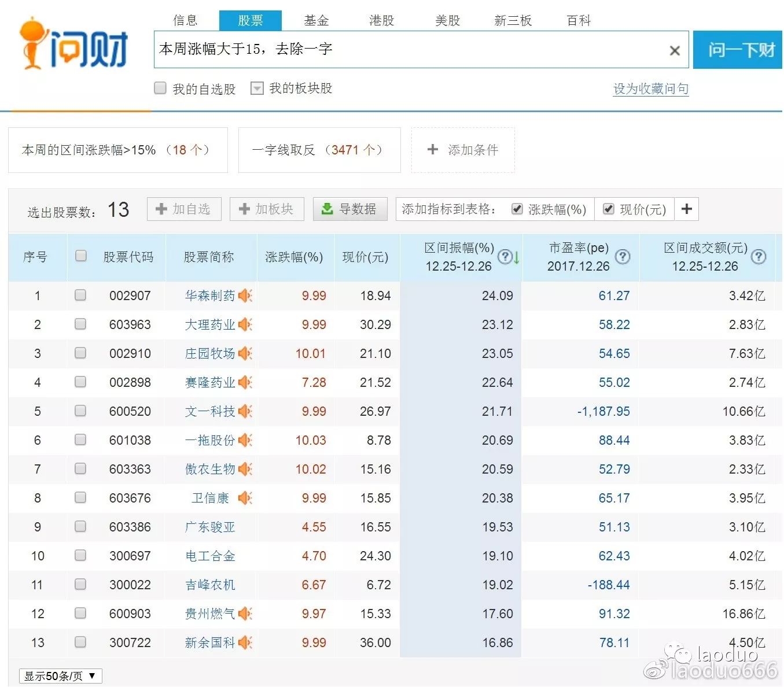Tick the 我的自选股 checkbox
This screenshot has height=687, width=784.
pos(160,88)
